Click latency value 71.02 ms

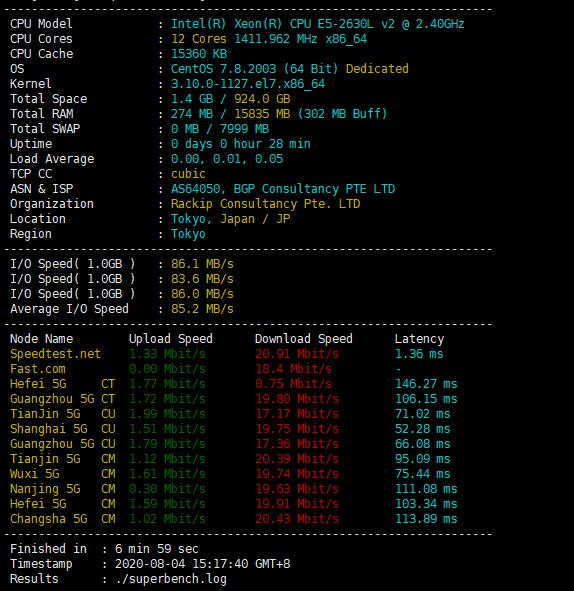[422, 414]
